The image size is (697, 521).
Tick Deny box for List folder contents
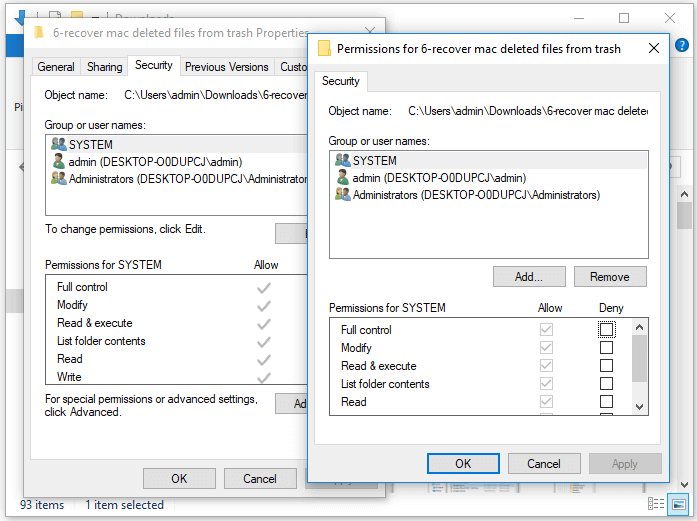pyautogui.click(x=606, y=384)
